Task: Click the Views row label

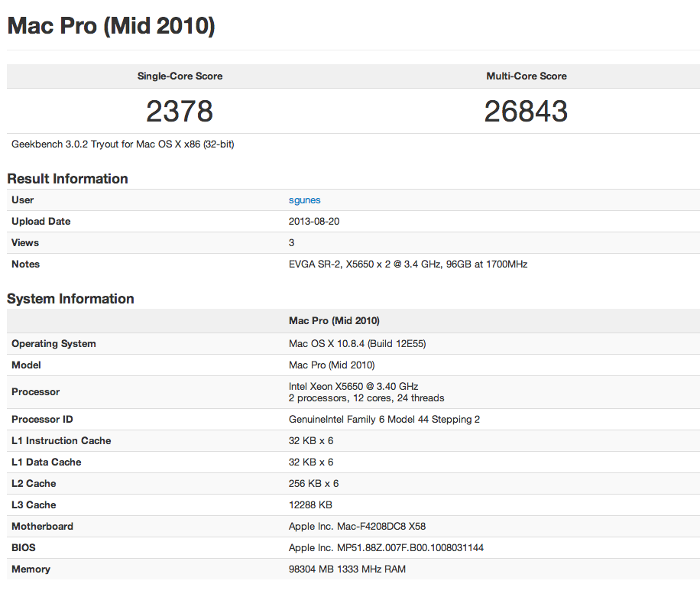Action: [x=25, y=243]
